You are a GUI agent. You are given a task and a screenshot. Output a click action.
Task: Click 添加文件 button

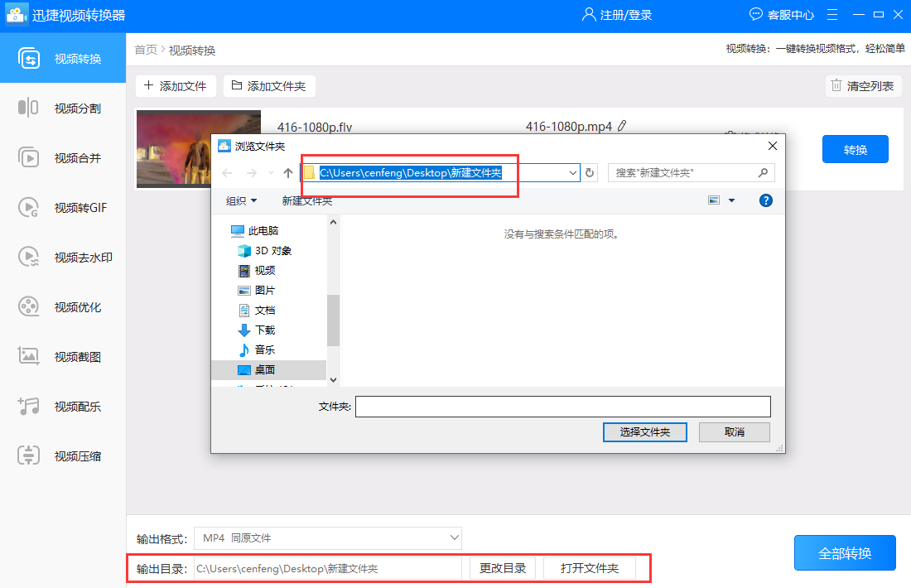point(176,86)
